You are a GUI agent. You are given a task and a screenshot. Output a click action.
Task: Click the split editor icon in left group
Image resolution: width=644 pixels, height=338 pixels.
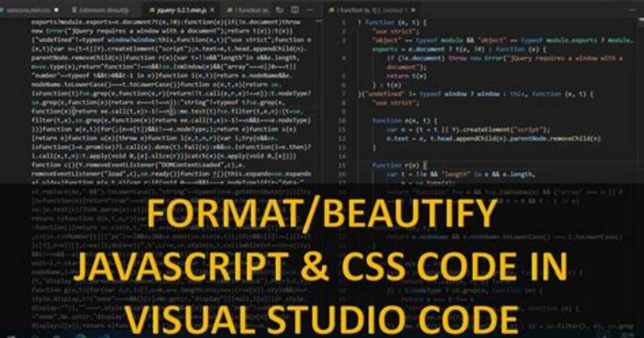click(295, 10)
